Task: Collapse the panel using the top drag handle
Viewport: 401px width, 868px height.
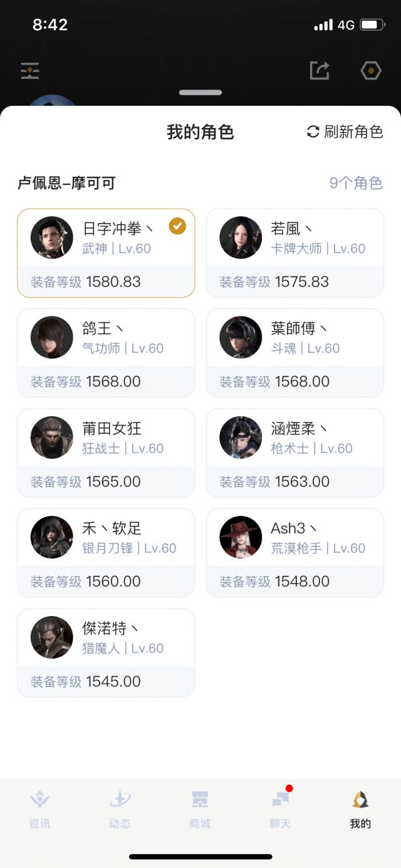Action: coord(200,92)
